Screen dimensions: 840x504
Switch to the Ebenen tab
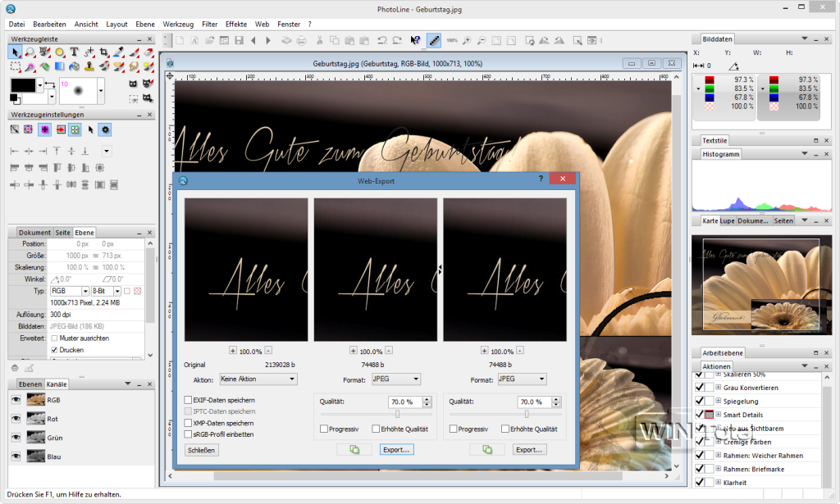[x=30, y=384]
